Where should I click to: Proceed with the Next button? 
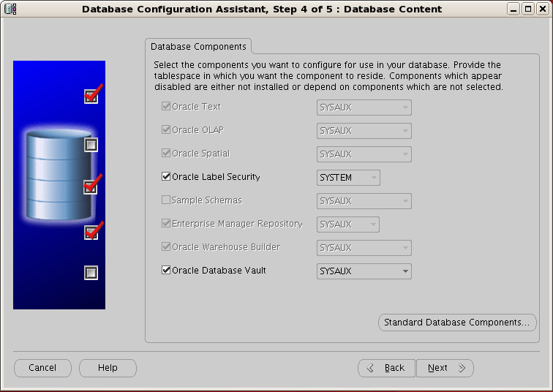[445, 368]
